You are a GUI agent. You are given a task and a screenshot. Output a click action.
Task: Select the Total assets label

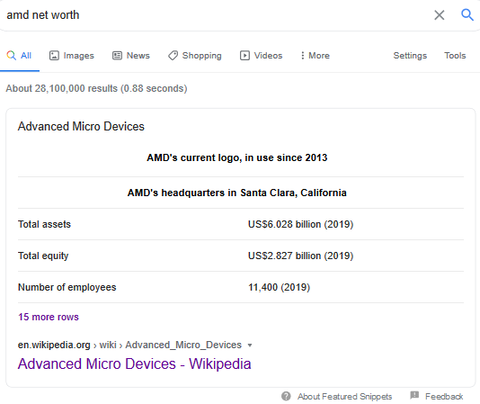coord(44,224)
